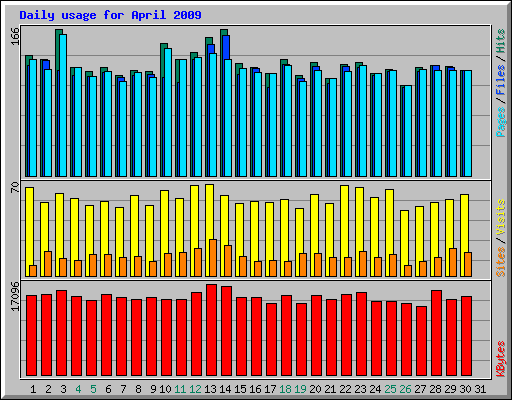Select day label 1 on x-axis

click(x=33, y=389)
